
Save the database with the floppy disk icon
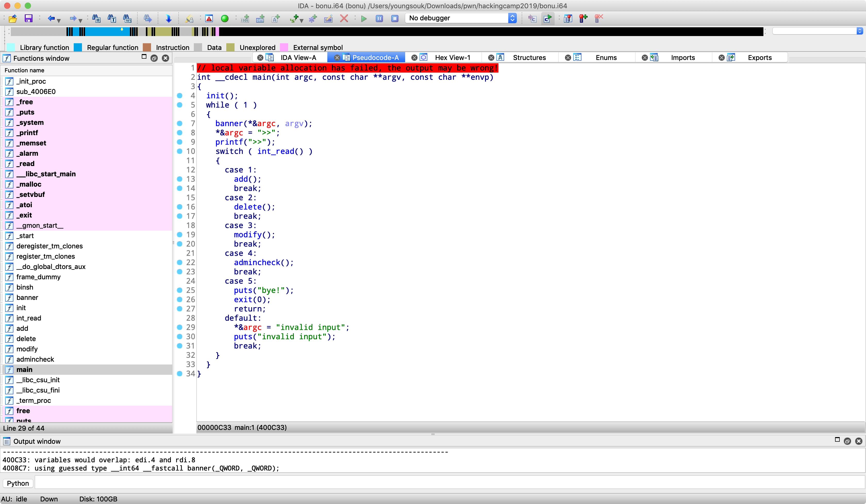29,19
